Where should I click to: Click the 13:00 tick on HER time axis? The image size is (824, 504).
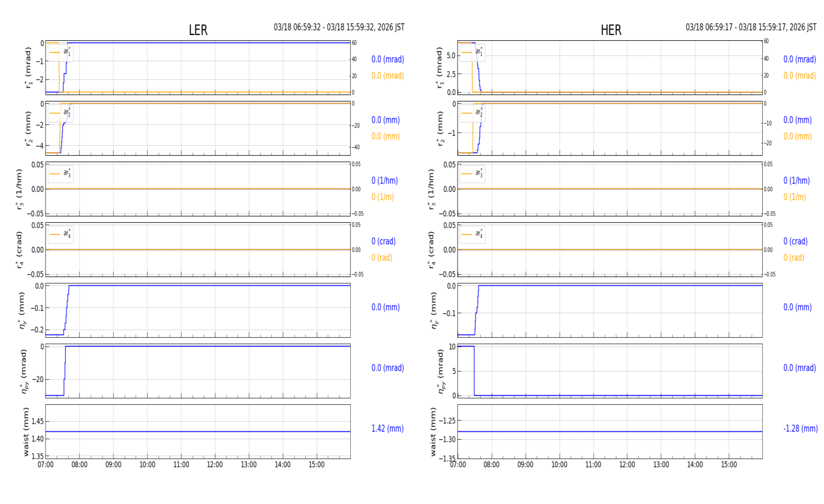click(661, 465)
